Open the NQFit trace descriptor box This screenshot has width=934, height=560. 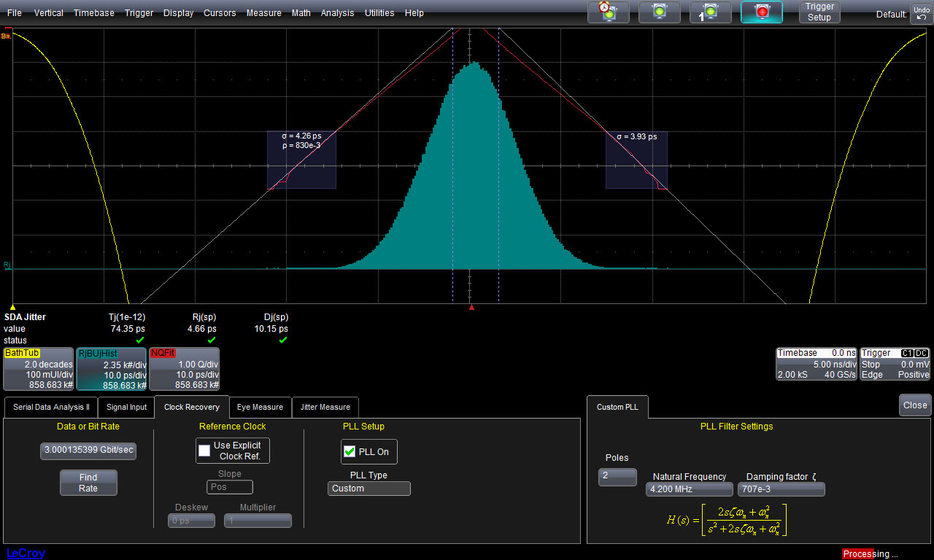click(185, 369)
